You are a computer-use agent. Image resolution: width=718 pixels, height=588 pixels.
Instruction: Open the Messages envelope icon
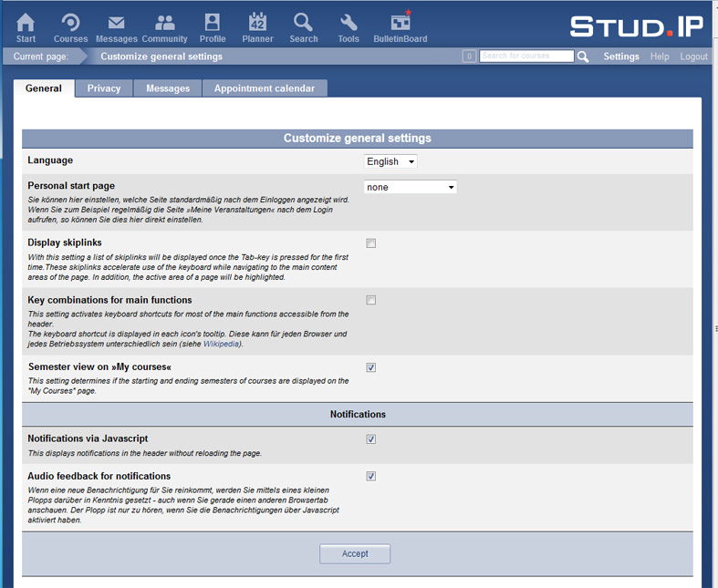(116, 23)
